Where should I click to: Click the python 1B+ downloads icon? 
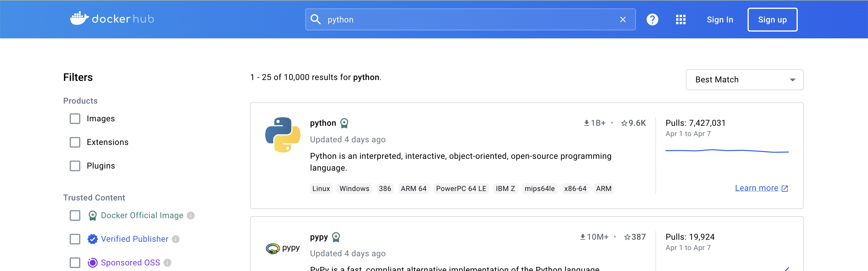point(586,123)
